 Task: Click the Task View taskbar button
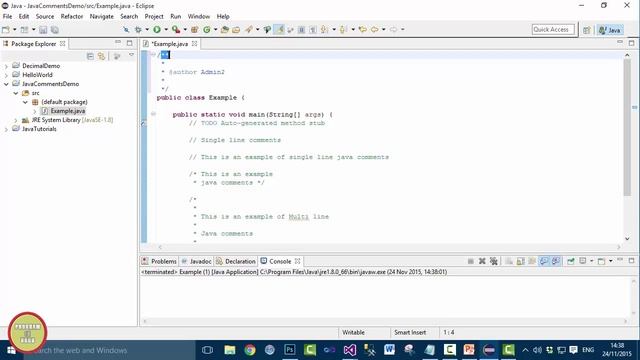(x=207, y=350)
